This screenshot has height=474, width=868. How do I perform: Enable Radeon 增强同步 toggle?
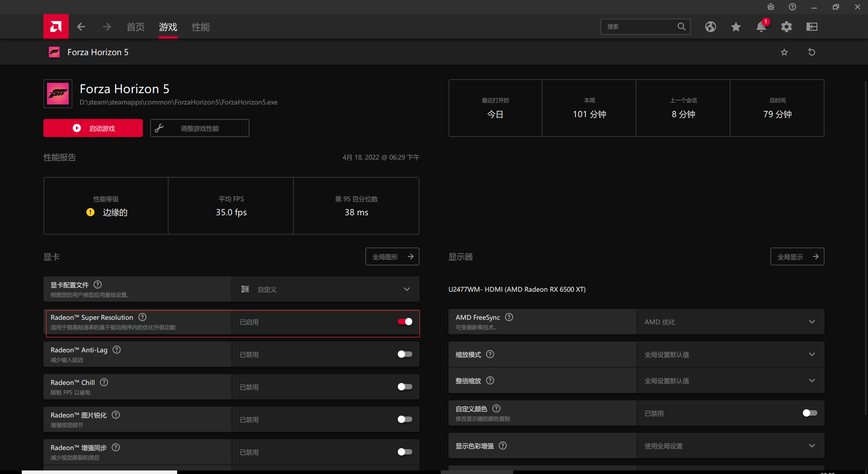coord(405,452)
